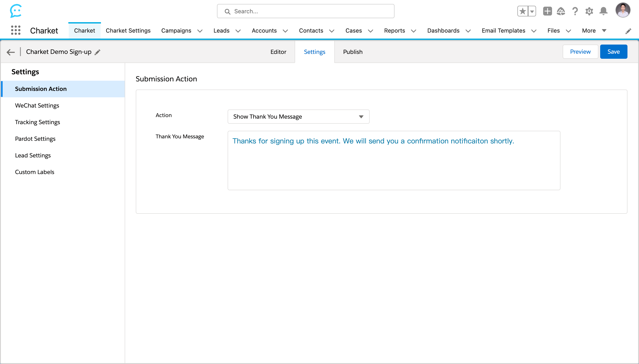Open the Accounts nav tab
Screen dimensions: 639x364
264,31
